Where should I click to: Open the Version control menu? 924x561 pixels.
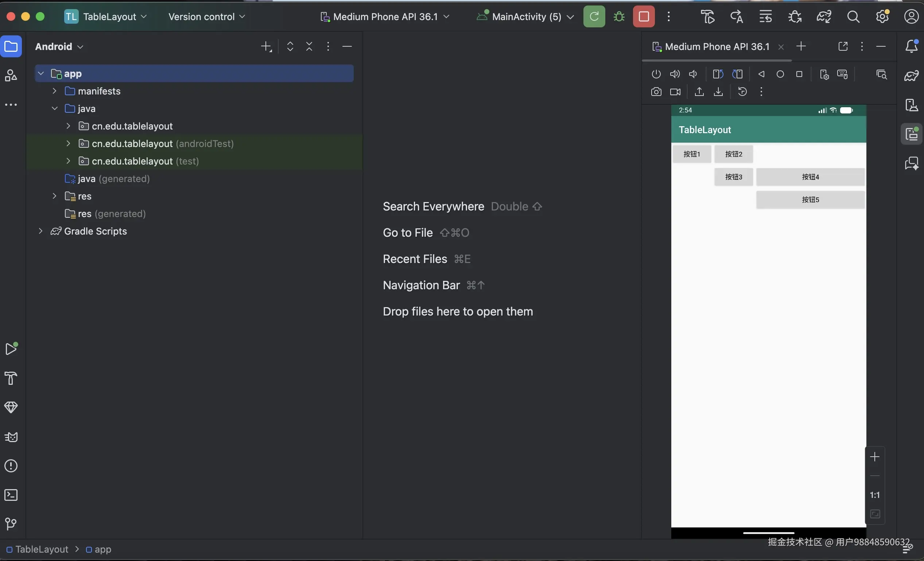pyautogui.click(x=206, y=17)
